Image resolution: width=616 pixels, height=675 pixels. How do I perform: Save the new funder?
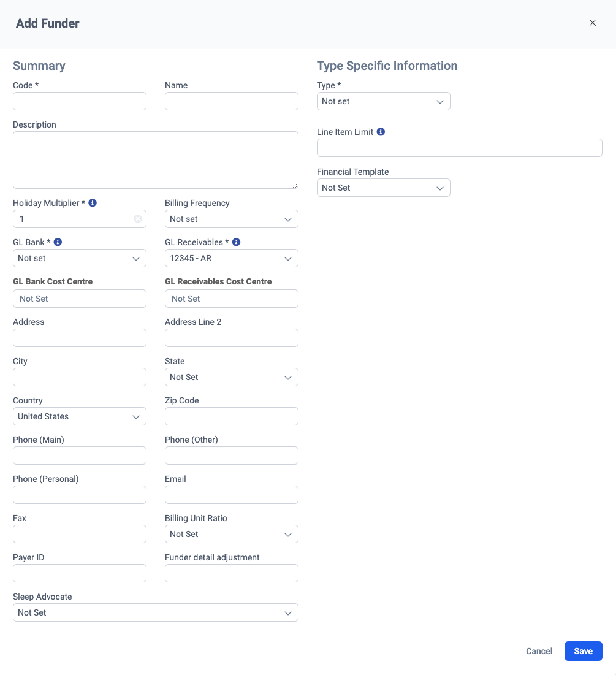click(x=583, y=651)
